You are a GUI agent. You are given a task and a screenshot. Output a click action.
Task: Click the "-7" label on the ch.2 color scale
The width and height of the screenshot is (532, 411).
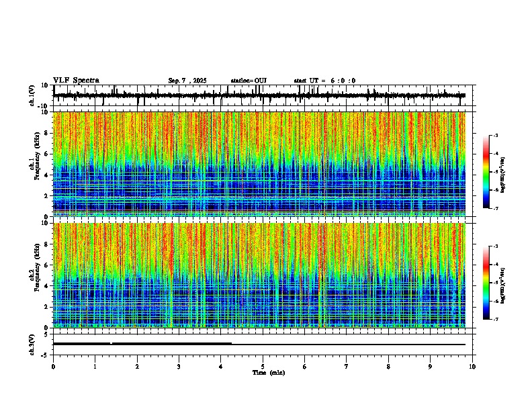click(x=495, y=319)
